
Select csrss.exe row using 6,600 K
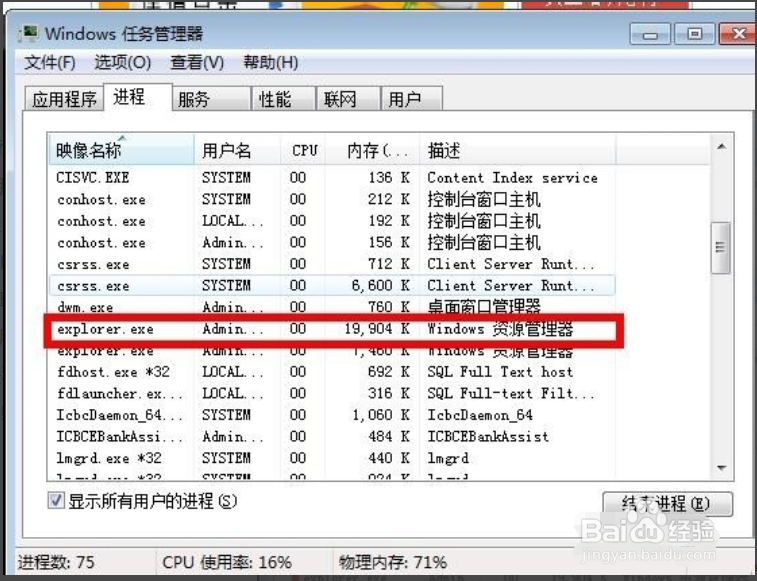click(332, 285)
